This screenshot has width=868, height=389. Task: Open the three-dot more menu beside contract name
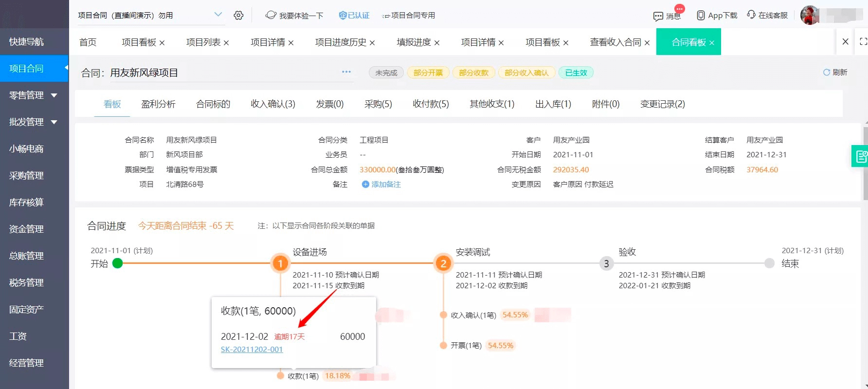click(346, 72)
